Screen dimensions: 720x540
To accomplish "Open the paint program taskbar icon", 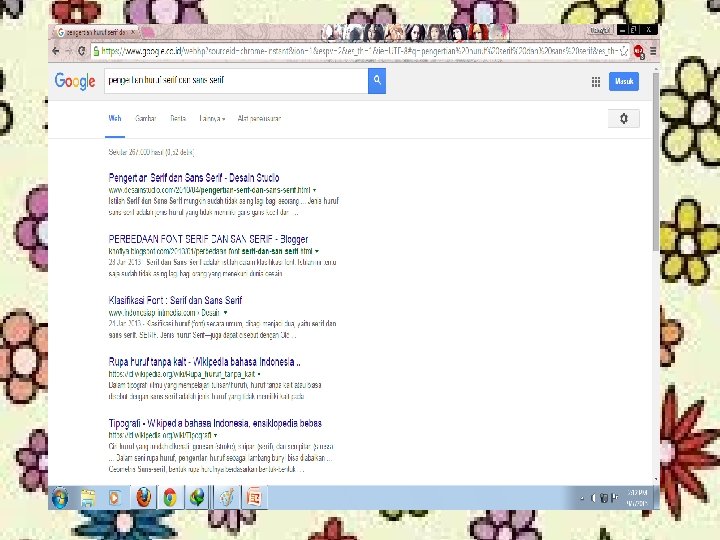I will (226, 497).
